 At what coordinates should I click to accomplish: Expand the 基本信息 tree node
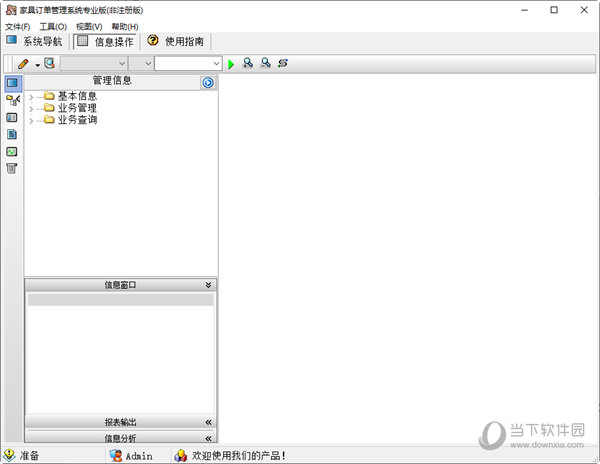coord(31,97)
